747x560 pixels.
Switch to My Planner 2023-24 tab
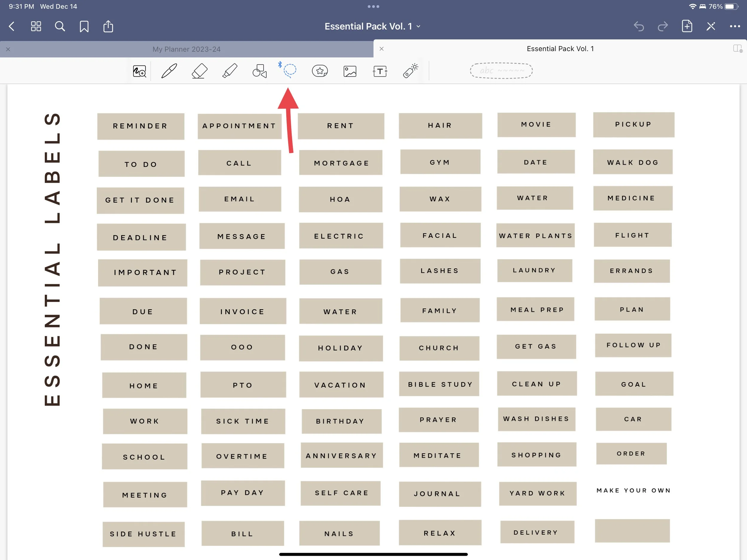click(186, 49)
